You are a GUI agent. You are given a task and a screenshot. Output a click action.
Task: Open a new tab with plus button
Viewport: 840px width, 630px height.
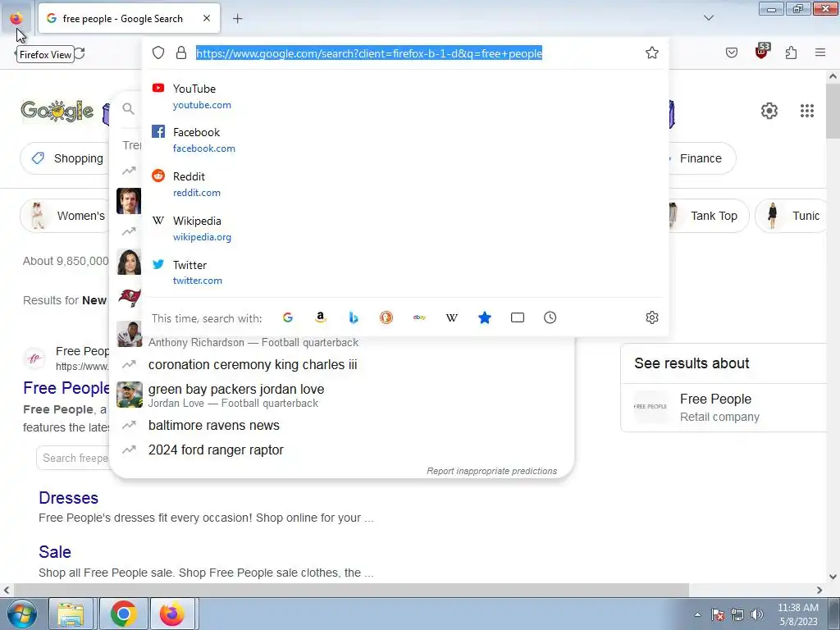(x=237, y=19)
